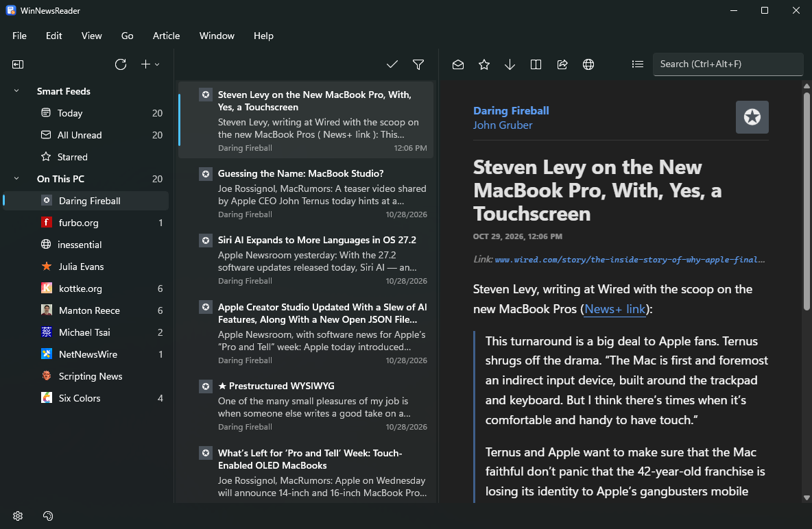Go to next unread down arrow
The height and width of the screenshot is (529, 812).
tap(510, 64)
